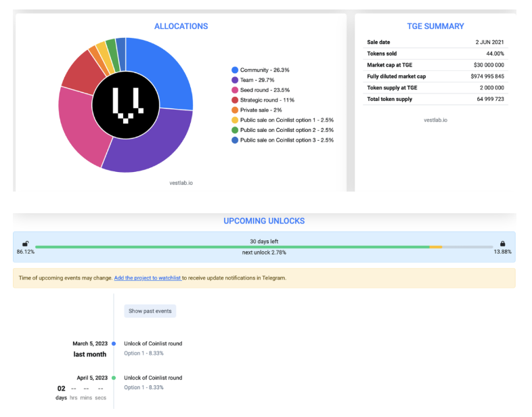Click the Private sale legend orange dot
The width and height of the screenshot is (532, 417).
[x=235, y=110]
